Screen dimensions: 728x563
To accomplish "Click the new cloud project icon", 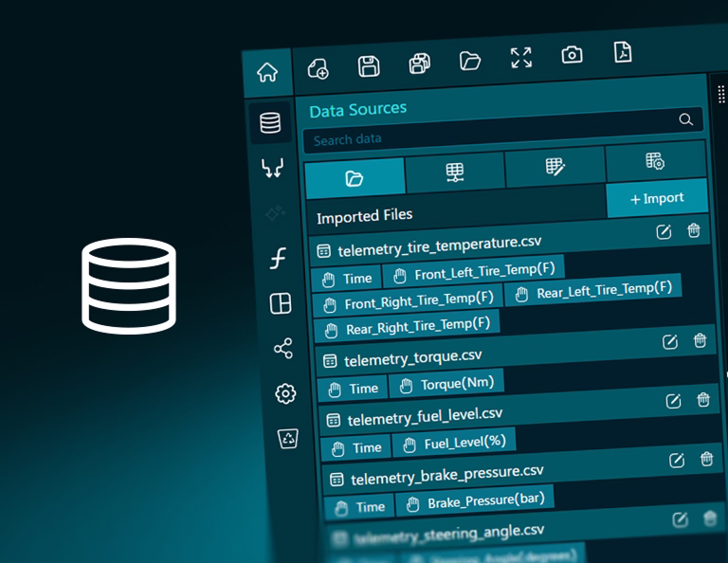I will (318, 68).
